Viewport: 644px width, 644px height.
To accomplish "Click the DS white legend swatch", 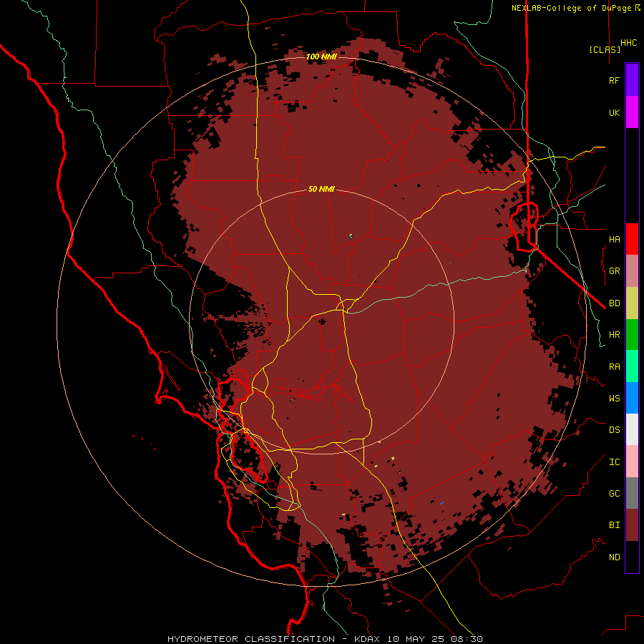I will click(x=632, y=429).
